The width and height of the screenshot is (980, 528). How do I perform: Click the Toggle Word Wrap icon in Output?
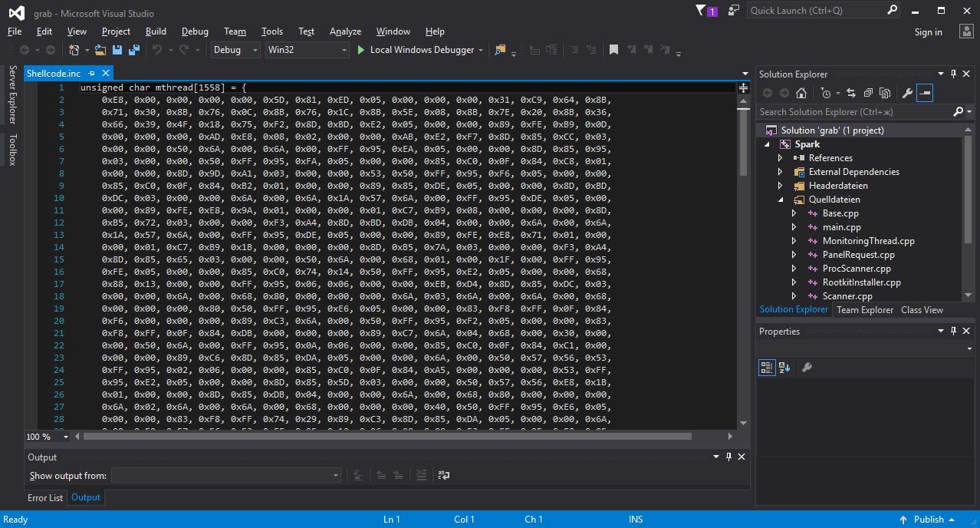tap(443, 476)
